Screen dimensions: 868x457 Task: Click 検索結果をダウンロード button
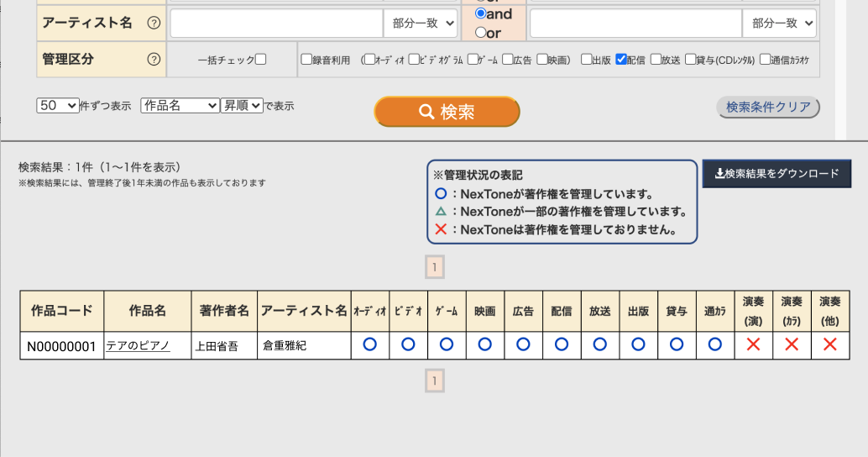[x=776, y=174]
